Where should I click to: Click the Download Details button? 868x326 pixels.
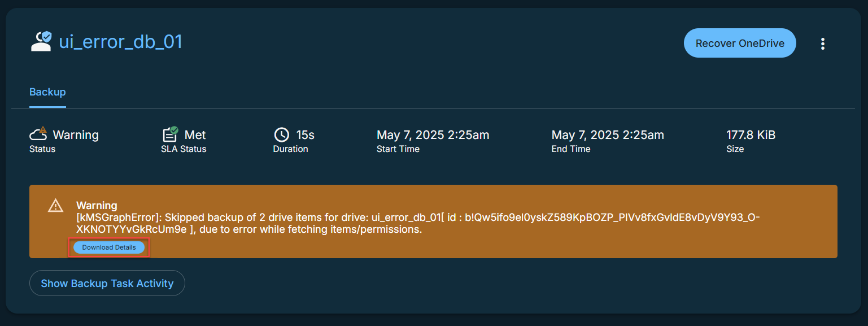(x=109, y=247)
